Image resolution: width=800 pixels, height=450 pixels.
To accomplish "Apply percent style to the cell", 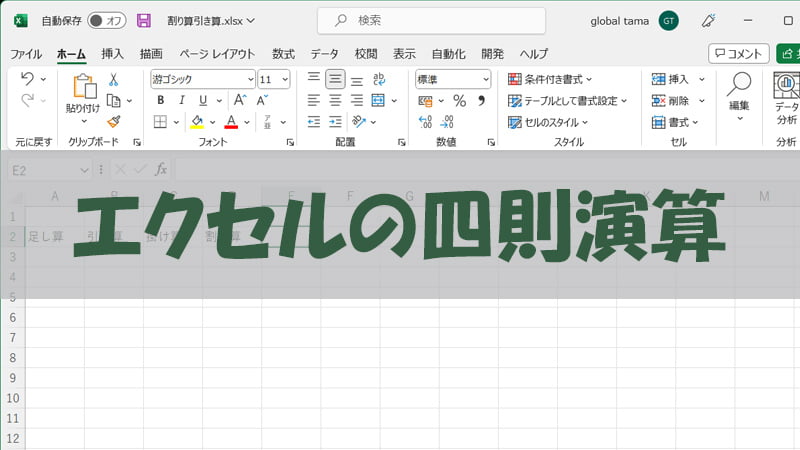I will 459,100.
